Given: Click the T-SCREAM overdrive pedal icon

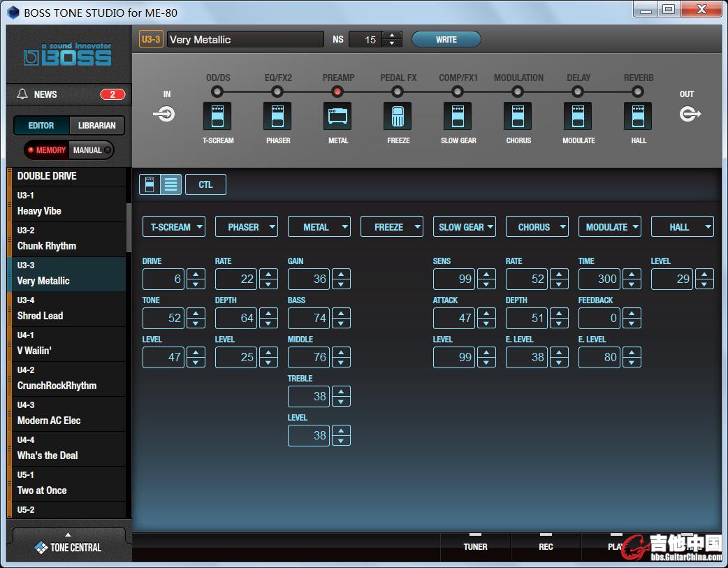Looking at the screenshot, I should click(x=217, y=116).
